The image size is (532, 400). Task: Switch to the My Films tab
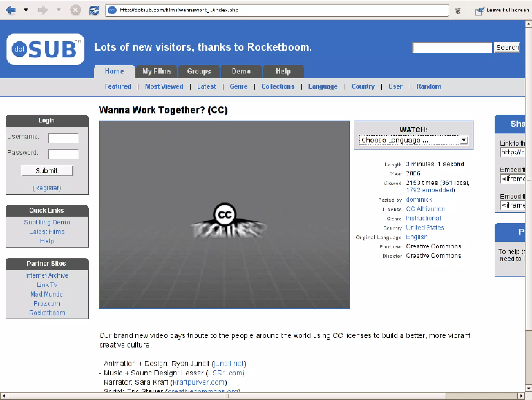157,71
